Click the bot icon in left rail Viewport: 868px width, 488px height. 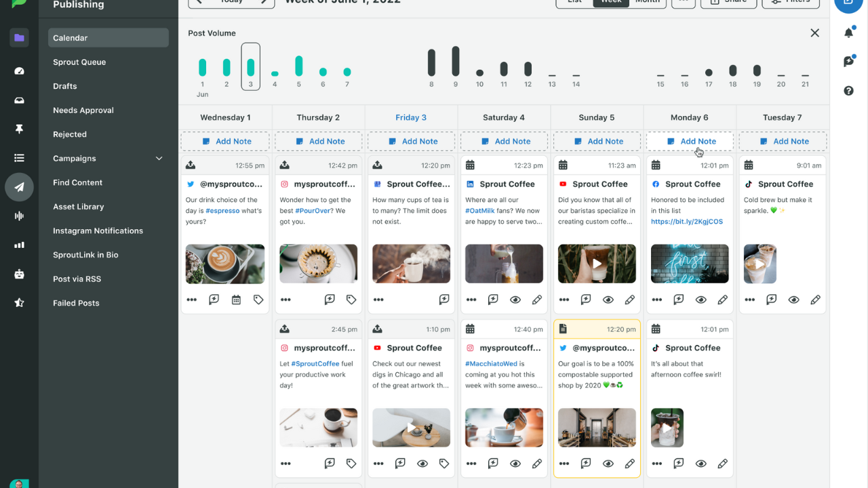pyautogui.click(x=19, y=274)
